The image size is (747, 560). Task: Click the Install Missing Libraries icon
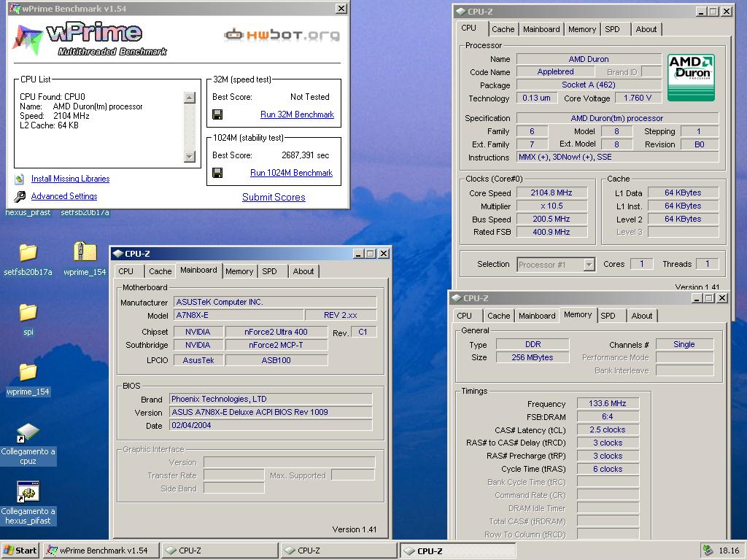pyautogui.click(x=20, y=179)
